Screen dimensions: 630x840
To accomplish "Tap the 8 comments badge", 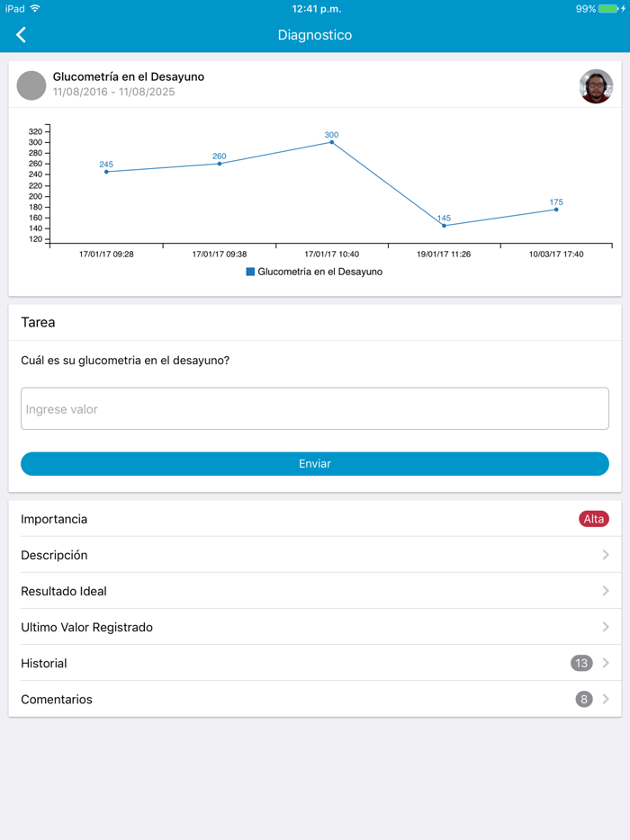I will click(x=584, y=699).
